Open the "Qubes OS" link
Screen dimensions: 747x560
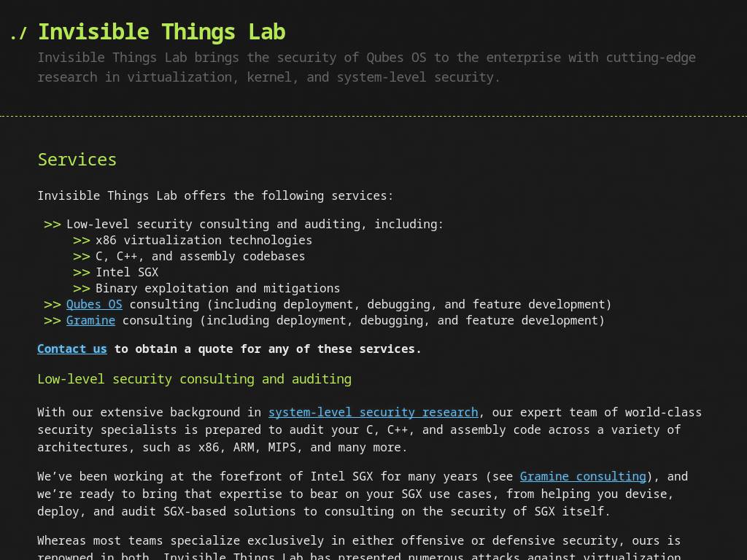[x=94, y=304]
